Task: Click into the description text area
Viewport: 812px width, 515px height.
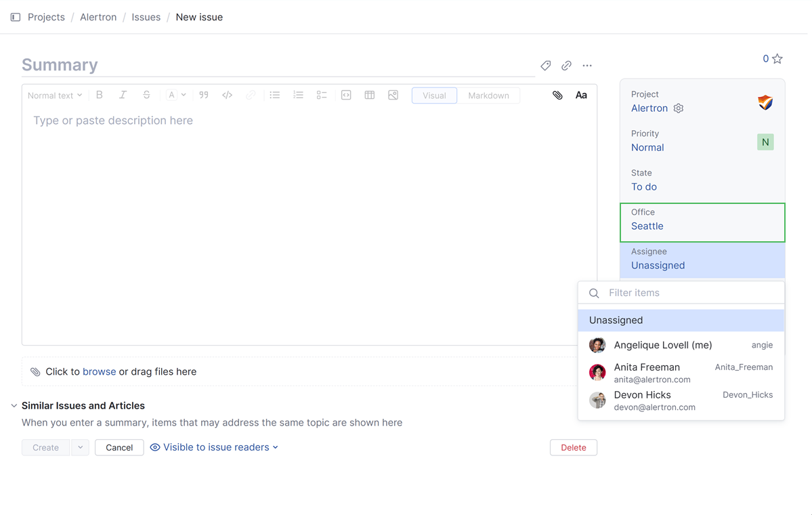Action: [x=309, y=226]
